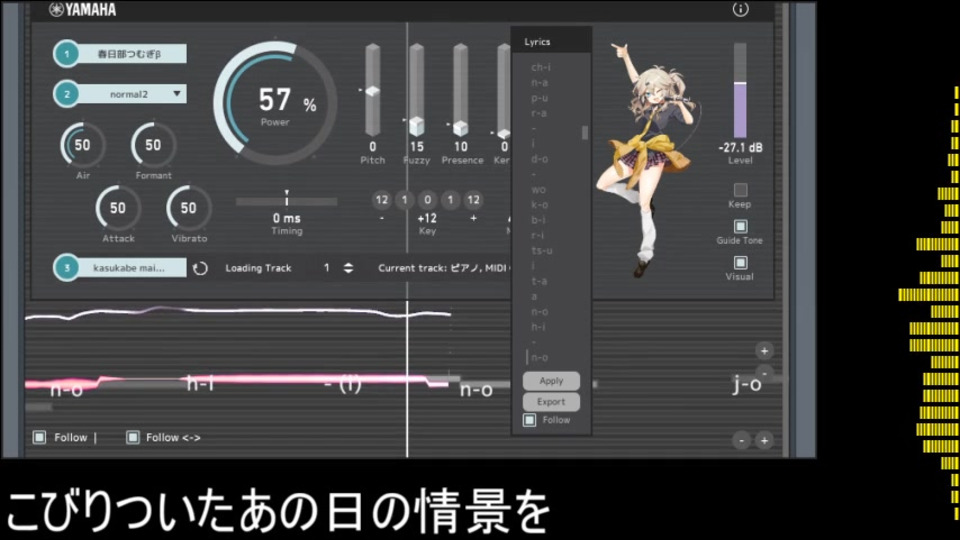Click the step 3 circle badge
This screenshot has width=960, height=540.
67,268
